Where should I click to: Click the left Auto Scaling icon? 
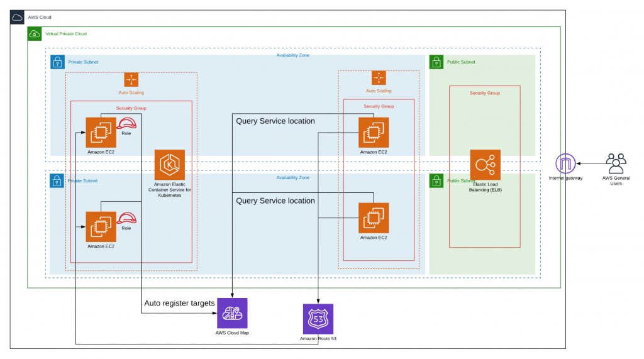click(x=131, y=80)
